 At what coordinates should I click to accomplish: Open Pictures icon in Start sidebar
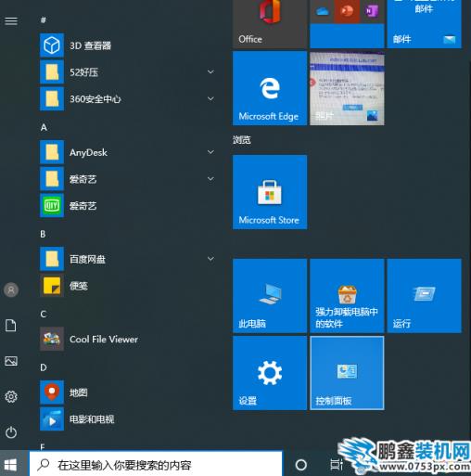(x=11, y=361)
